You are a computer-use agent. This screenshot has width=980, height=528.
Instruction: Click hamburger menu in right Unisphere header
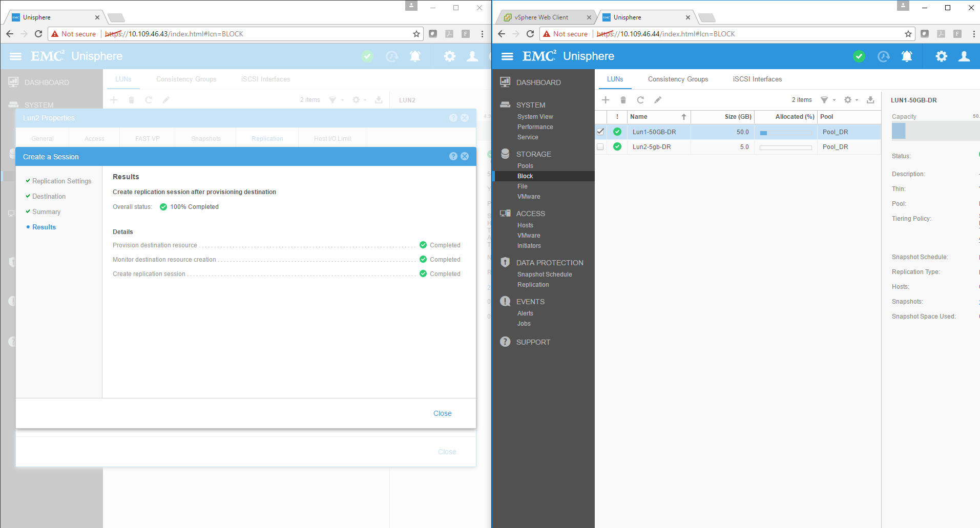507,56
